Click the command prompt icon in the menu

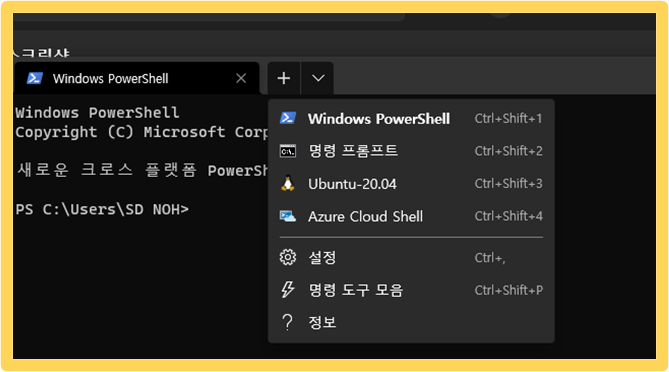point(288,151)
